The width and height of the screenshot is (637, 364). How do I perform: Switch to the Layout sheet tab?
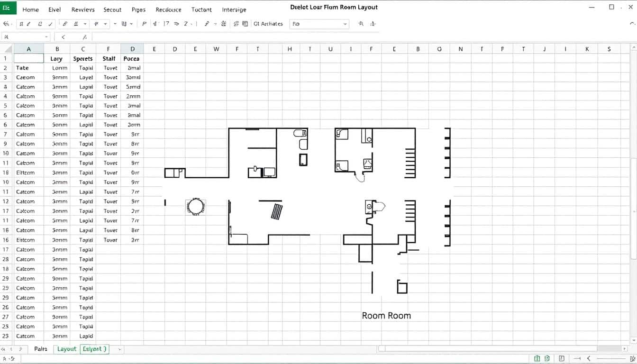pos(66,349)
